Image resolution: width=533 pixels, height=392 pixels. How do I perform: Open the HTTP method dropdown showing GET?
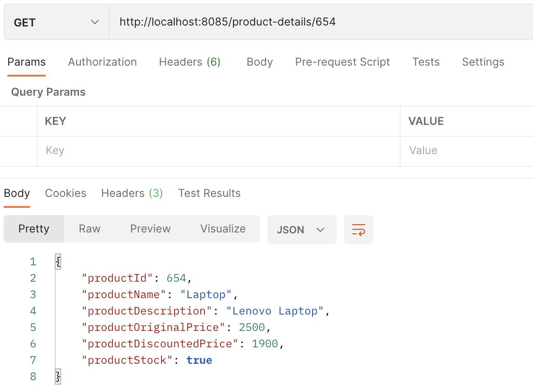click(55, 22)
